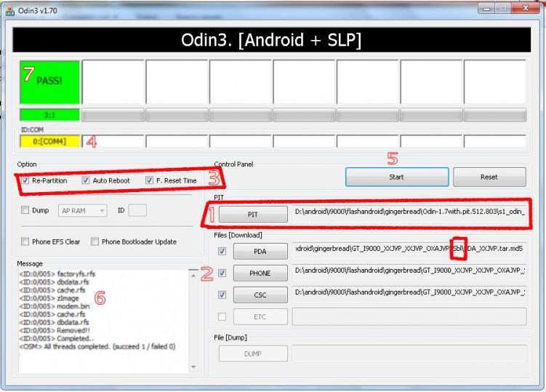Click the 'modem.bin' log line

[x=55, y=306]
